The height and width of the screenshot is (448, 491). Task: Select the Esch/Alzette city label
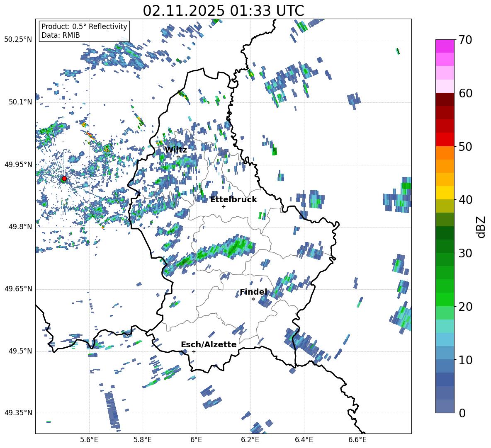[x=209, y=344]
